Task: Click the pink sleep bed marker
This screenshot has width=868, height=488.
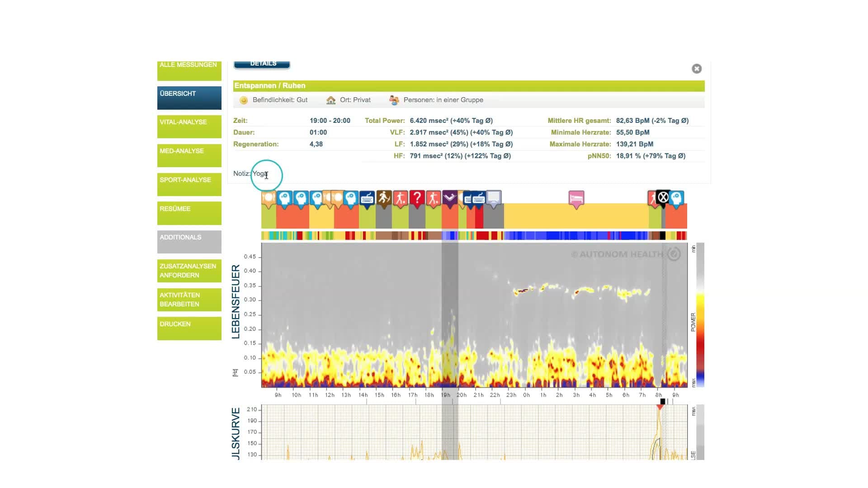Action: 576,198
